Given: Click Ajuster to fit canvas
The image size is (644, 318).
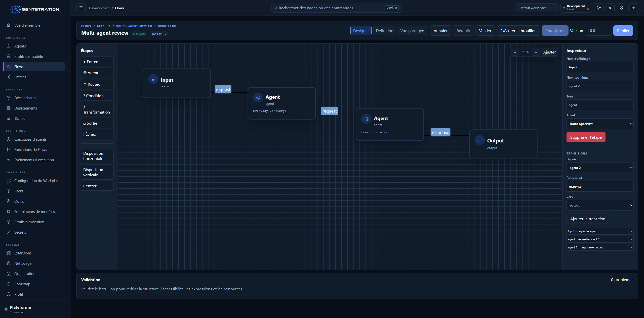Looking at the screenshot, I should pyautogui.click(x=549, y=52).
